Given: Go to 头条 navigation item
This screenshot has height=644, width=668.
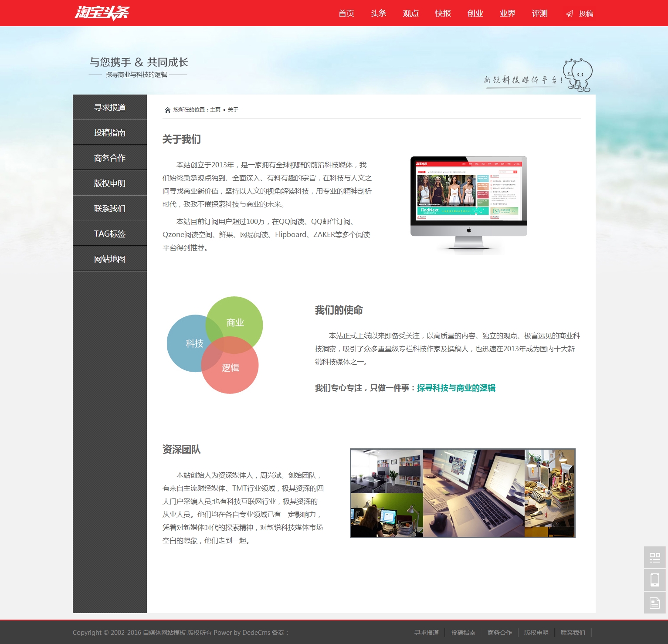Looking at the screenshot, I should 378,14.
